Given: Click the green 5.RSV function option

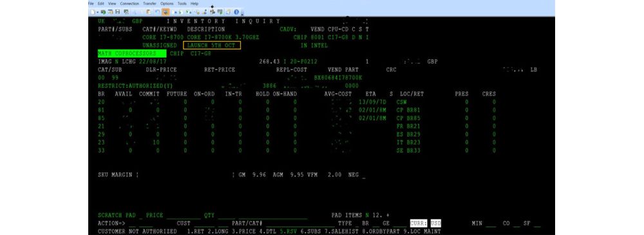Looking at the screenshot, I should [288, 231].
